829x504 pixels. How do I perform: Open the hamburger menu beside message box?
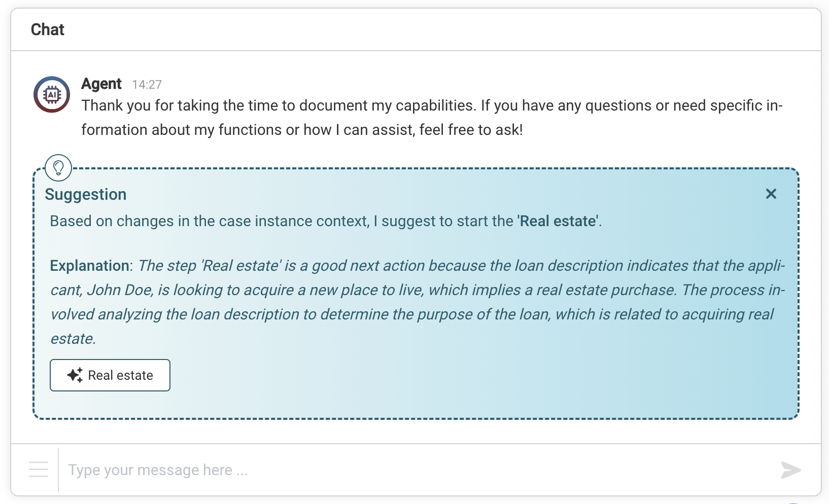click(x=39, y=470)
